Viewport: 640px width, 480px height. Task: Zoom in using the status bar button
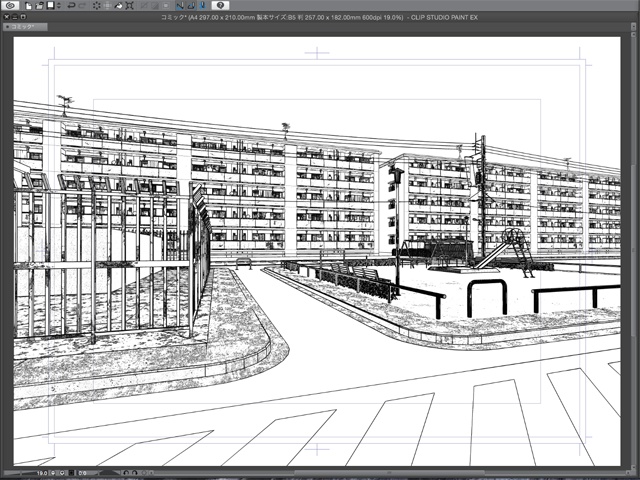coord(62,473)
